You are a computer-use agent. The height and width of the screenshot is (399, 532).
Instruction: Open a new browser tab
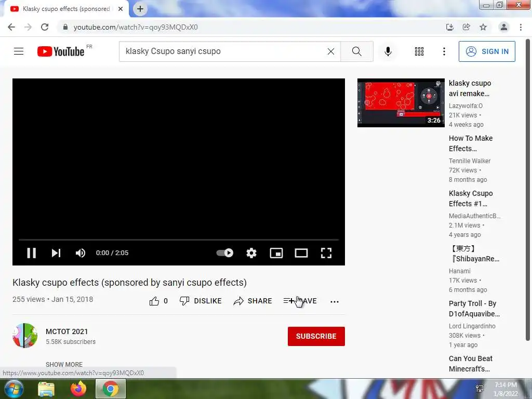coord(140,9)
